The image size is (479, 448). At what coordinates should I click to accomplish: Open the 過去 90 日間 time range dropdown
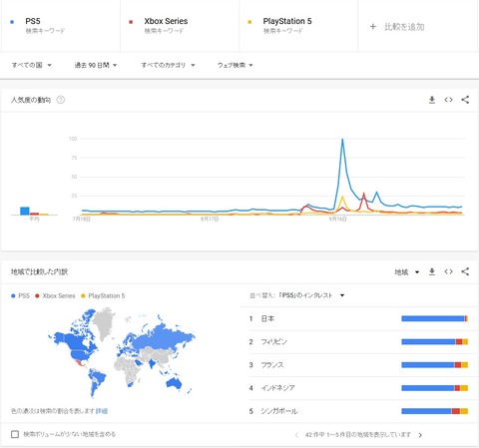[96, 65]
